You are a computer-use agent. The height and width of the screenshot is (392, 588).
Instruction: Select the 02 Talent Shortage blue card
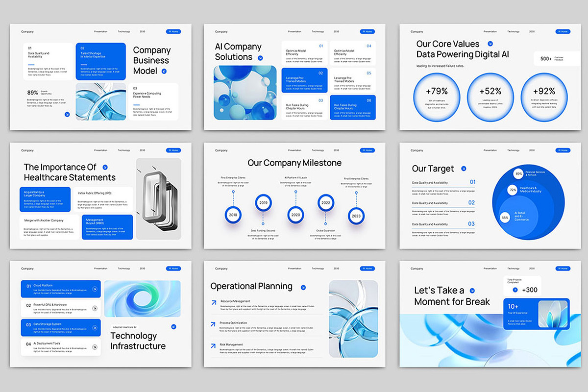coord(101,62)
